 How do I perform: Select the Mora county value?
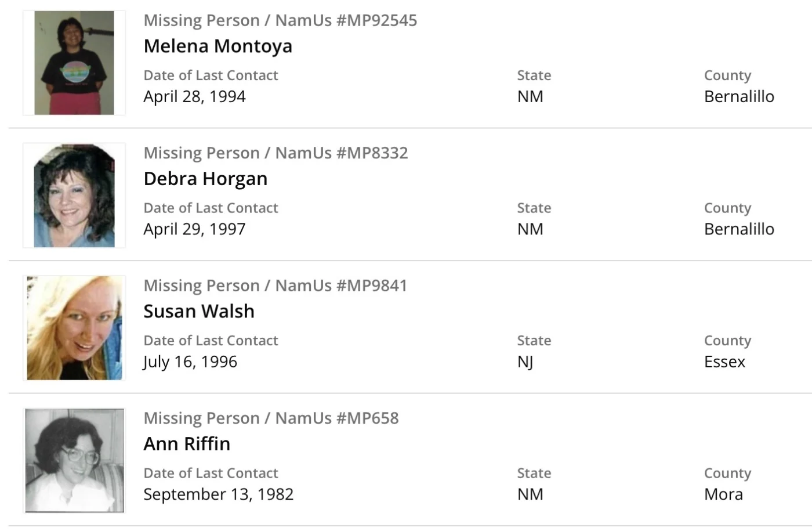[723, 494]
